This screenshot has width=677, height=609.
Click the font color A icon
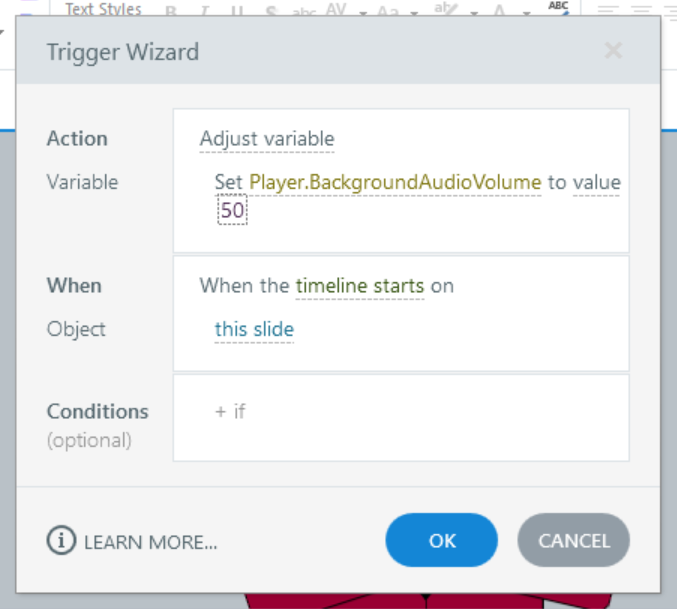coord(498,11)
